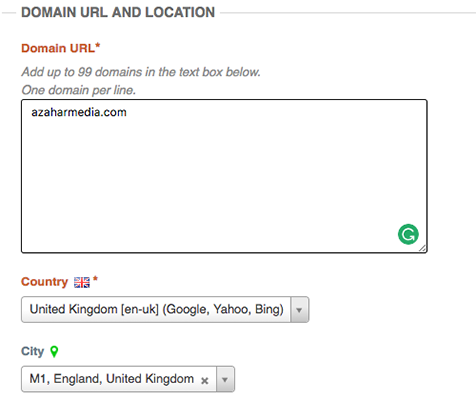Screen dimensions: 476x400
Task: Click the UK flag icon beside Country
Action: pos(82,282)
